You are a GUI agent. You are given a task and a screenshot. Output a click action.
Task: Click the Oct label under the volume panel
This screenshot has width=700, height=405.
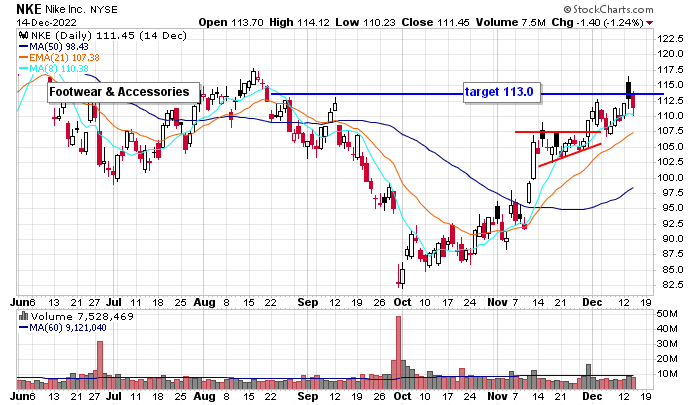click(402, 397)
